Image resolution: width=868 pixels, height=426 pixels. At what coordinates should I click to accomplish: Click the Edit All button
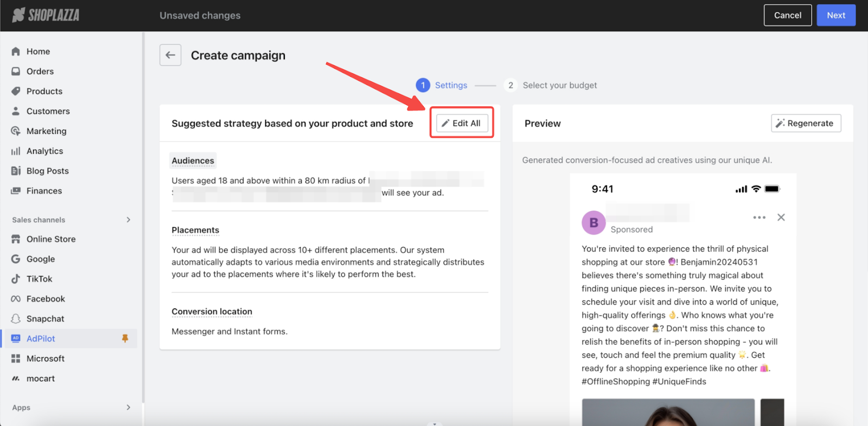[x=462, y=123]
